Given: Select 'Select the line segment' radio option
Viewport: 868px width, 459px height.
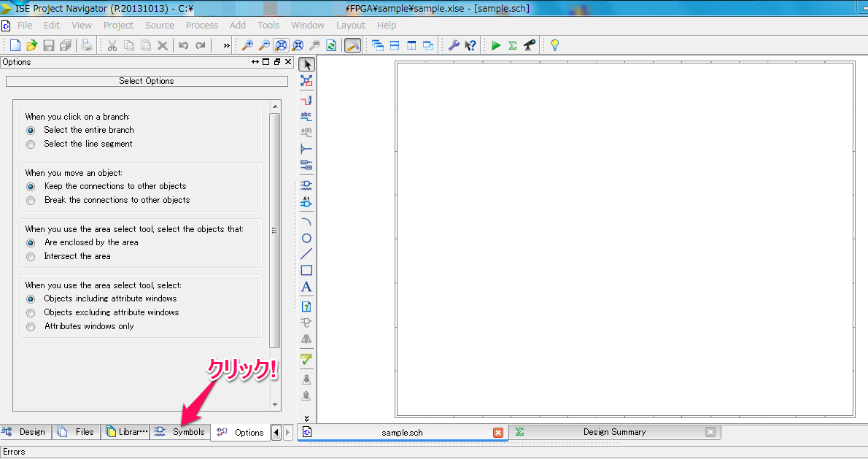Looking at the screenshot, I should pyautogui.click(x=31, y=144).
